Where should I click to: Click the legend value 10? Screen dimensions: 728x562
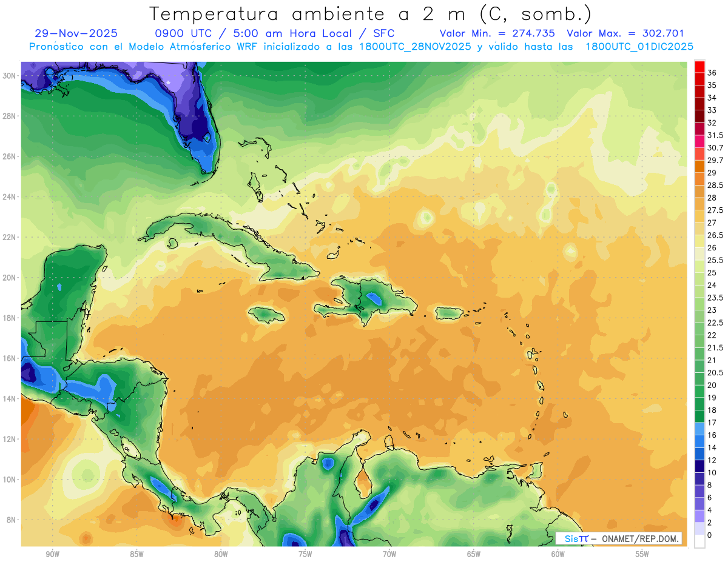click(x=712, y=473)
